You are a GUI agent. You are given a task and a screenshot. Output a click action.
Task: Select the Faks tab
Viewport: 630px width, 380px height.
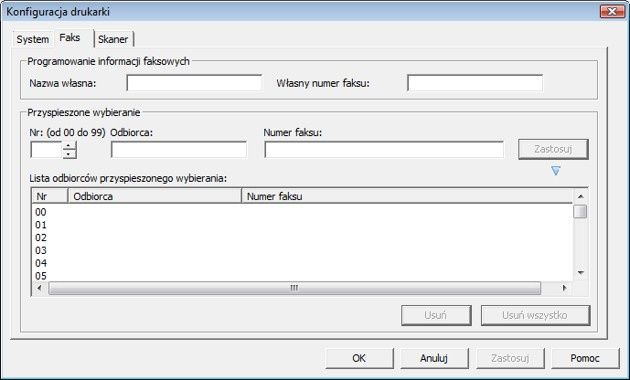coord(70,38)
